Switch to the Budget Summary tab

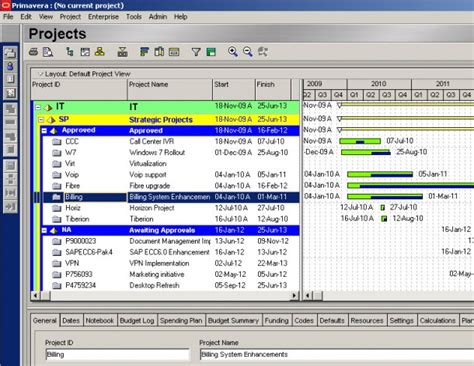pyautogui.click(x=233, y=321)
